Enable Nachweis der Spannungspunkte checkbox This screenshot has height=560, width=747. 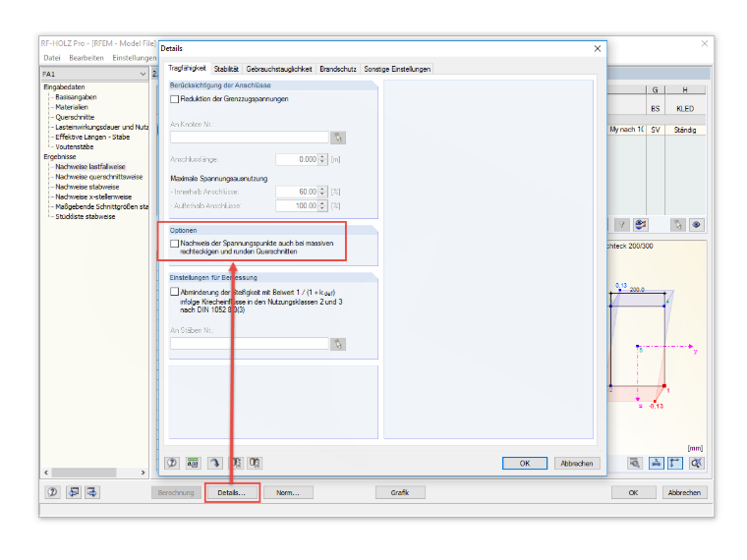tap(174, 244)
